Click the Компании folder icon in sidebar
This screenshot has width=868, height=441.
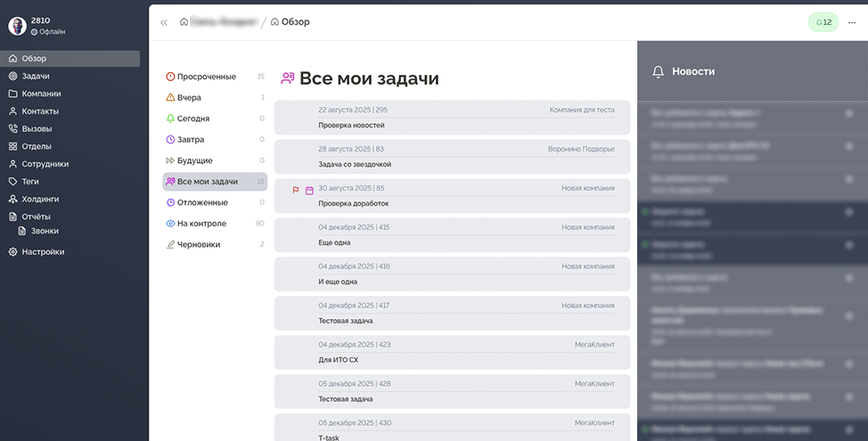pyautogui.click(x=12, y=94)
